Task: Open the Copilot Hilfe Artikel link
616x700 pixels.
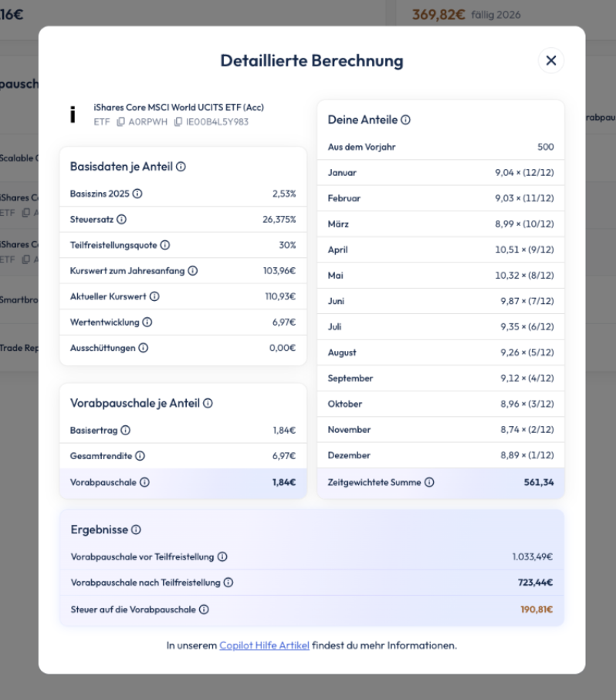Action: point(264,645)
